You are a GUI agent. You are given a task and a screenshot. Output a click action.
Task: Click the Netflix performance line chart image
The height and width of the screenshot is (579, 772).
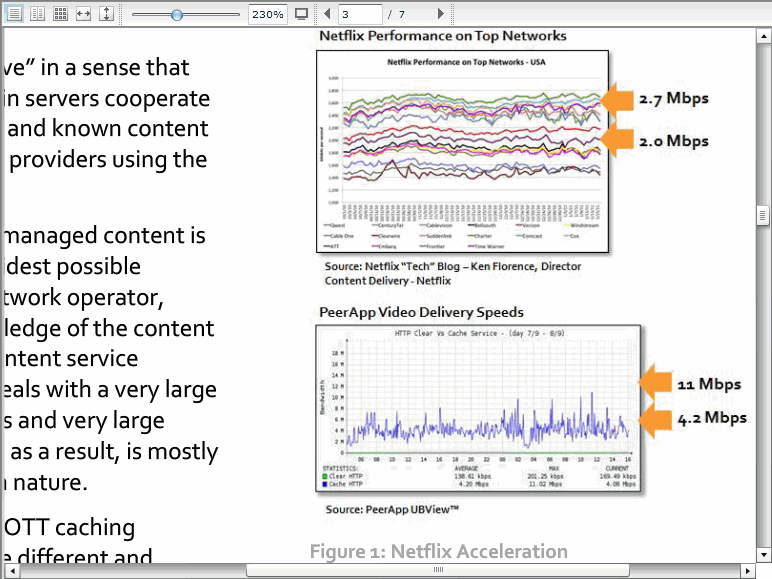pyautogui.click(x=462, y=152)
